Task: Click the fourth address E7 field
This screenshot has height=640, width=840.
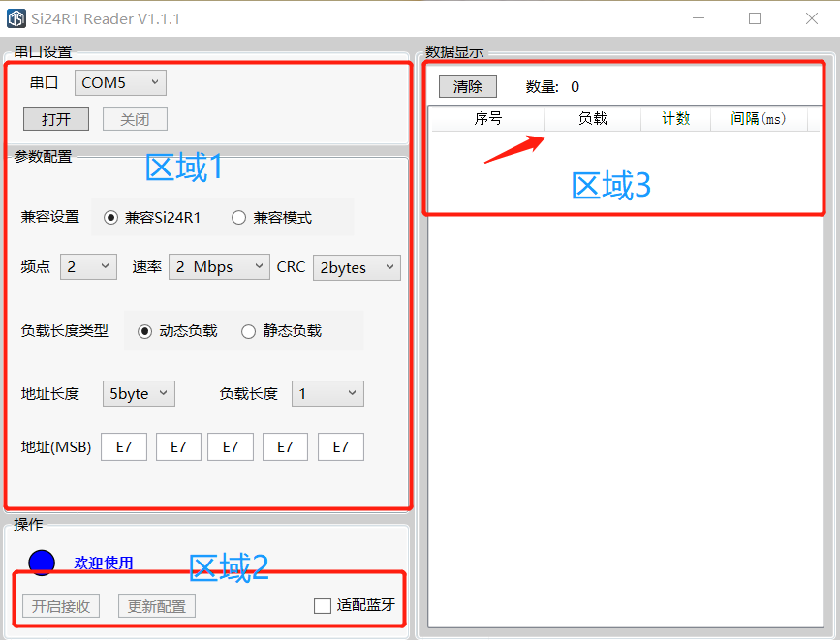Action: 285,446
